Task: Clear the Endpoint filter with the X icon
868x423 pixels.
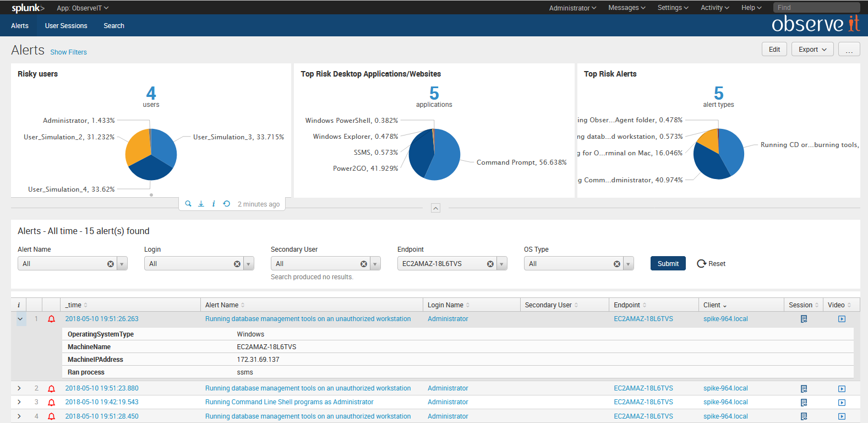Action: 490,264
